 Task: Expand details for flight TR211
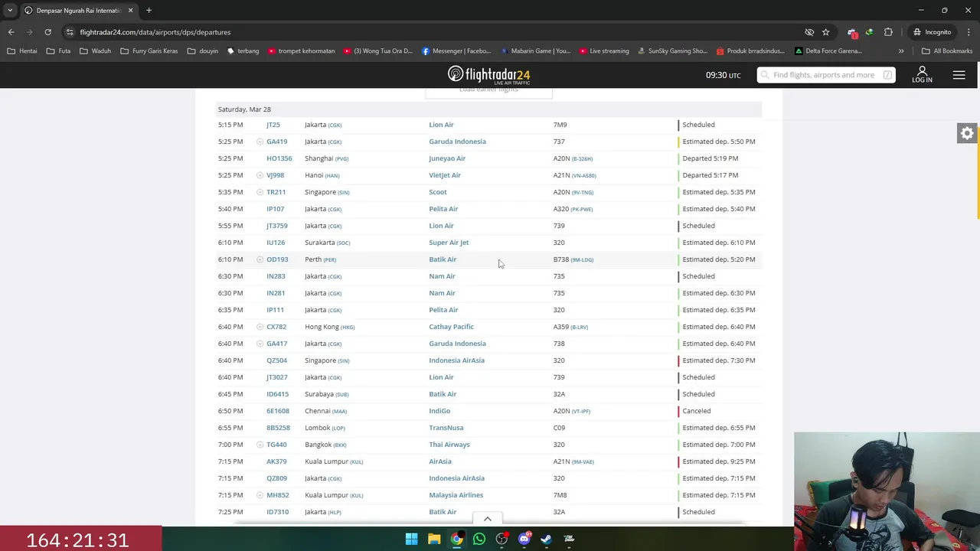tap(260, 192)
